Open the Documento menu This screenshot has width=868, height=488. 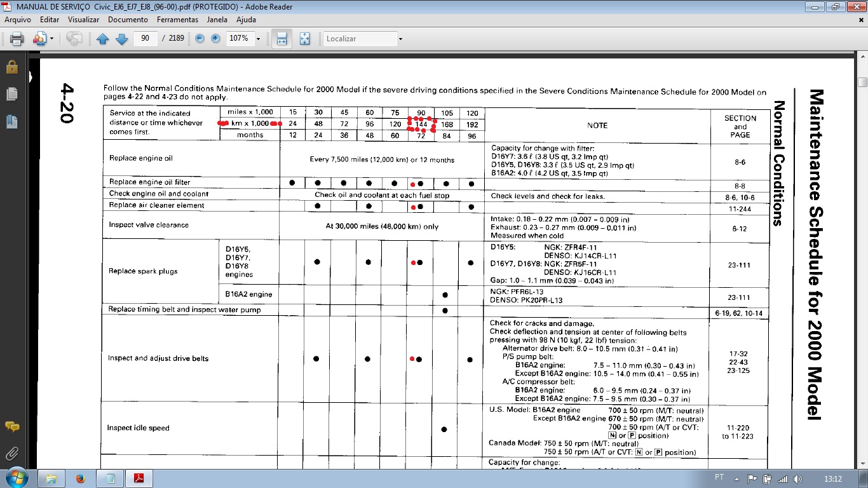128,20
